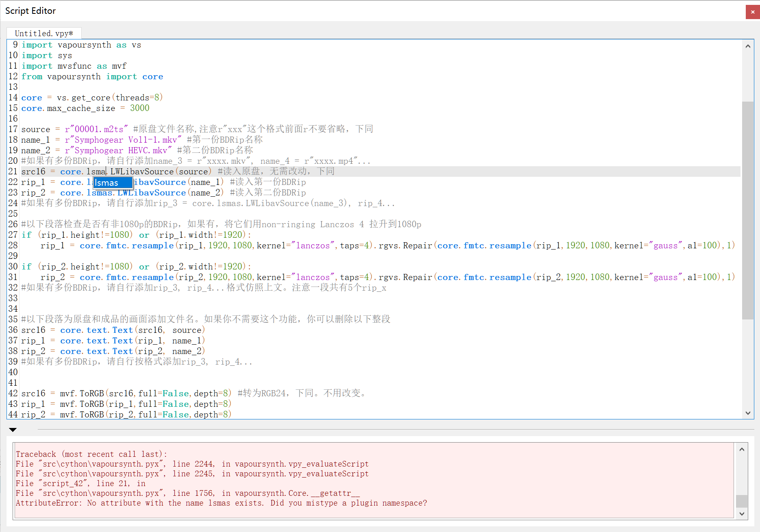Pick lsmas from the autocomplete popup

(113, 183)
